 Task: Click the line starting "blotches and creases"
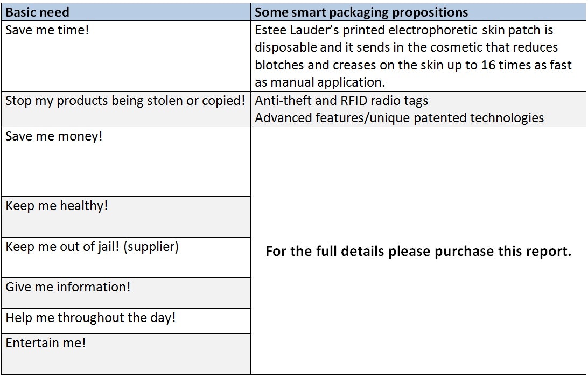413,65
